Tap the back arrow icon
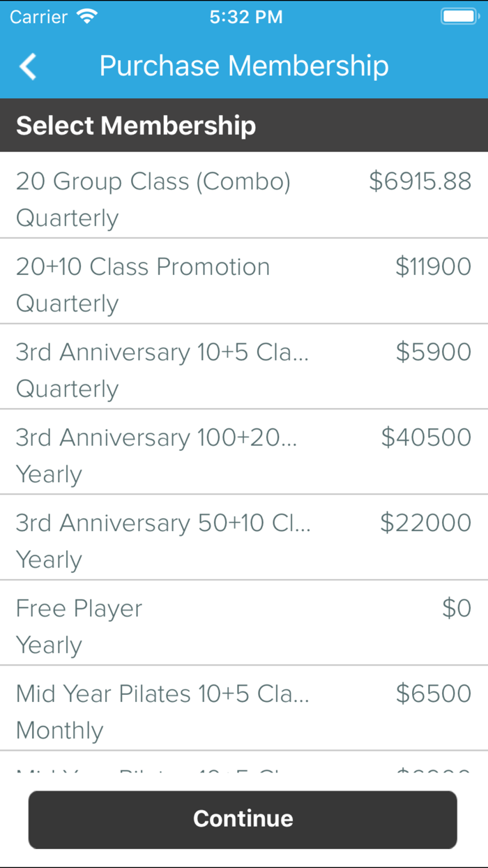The height and width of the screenshot is (868, 488). 28,66
